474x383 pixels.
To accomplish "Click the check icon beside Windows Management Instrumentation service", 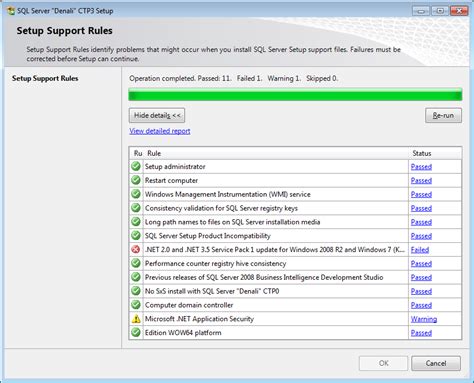I will tap(136, 194).
